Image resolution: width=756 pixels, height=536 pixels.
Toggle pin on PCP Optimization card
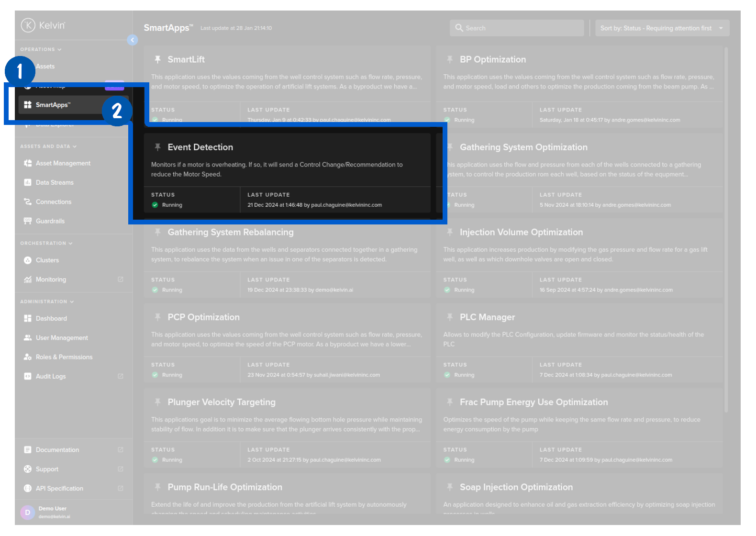[157, 317]
